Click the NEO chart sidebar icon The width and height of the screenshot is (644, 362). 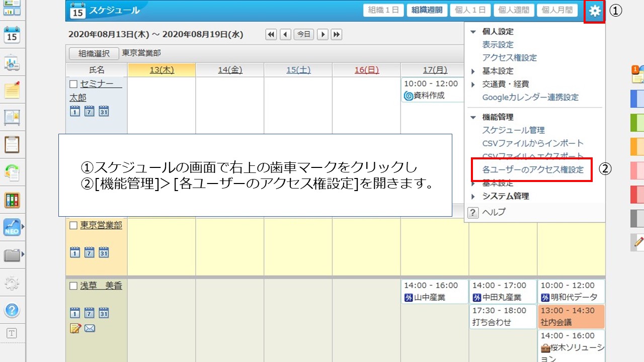12,227
